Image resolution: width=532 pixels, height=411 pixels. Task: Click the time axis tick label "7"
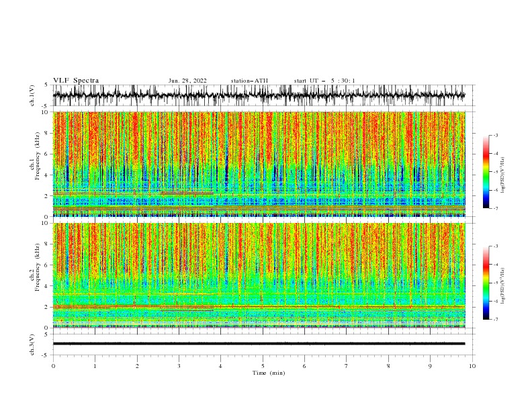[347, 366]
